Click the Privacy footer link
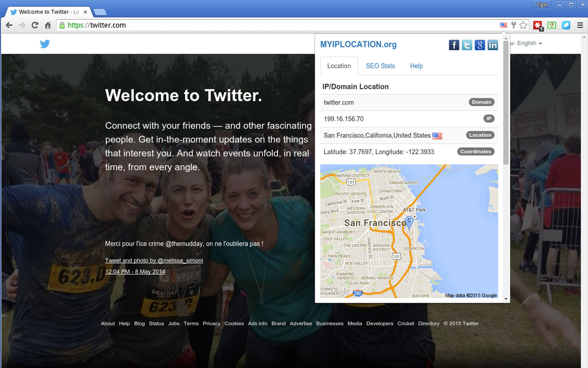The image size is (588, 368). 211,323
